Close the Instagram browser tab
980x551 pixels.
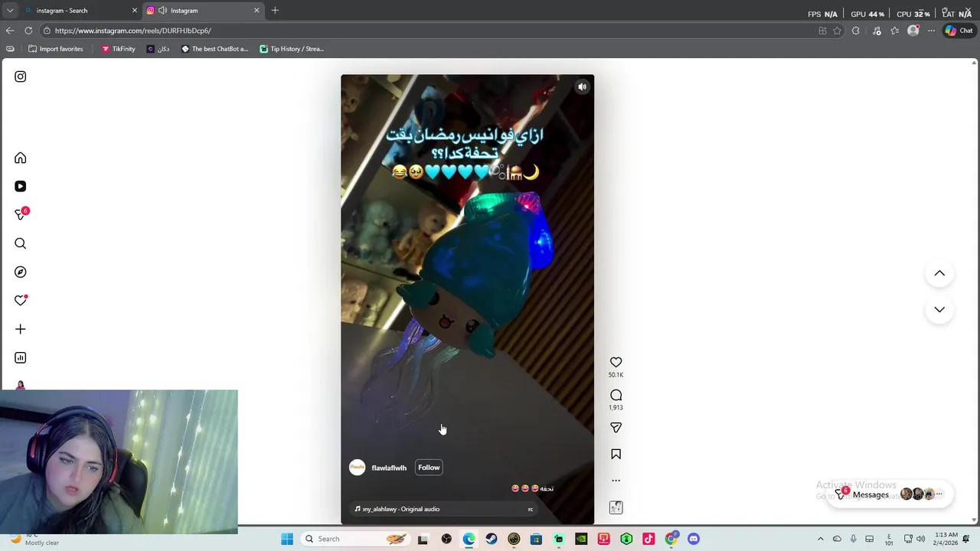(x=256, y=11)
